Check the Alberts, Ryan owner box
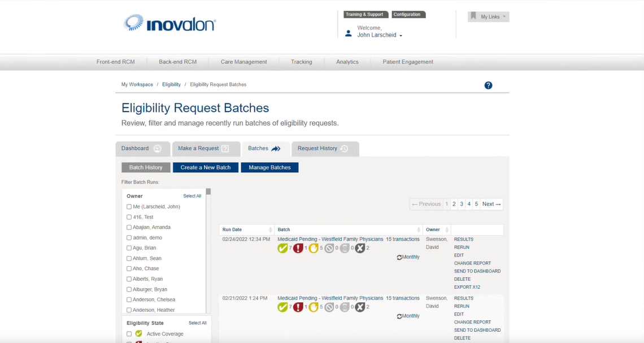 129,279
